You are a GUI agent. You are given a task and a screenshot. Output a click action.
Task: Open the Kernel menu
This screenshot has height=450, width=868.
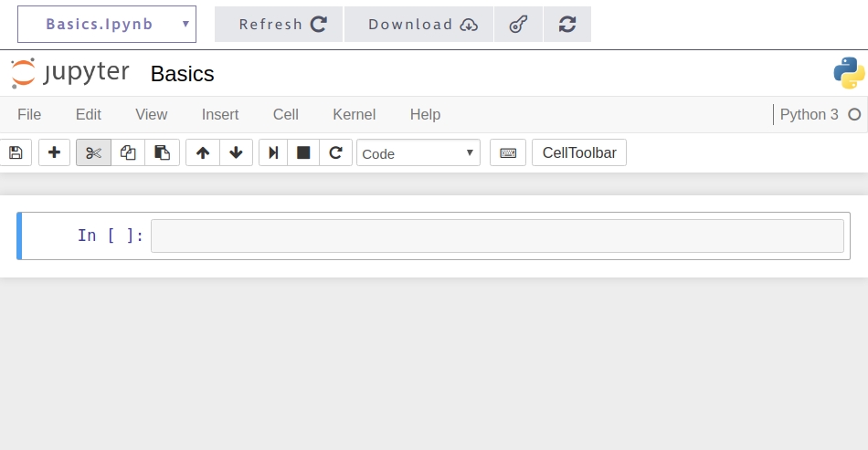coord(354,114)
